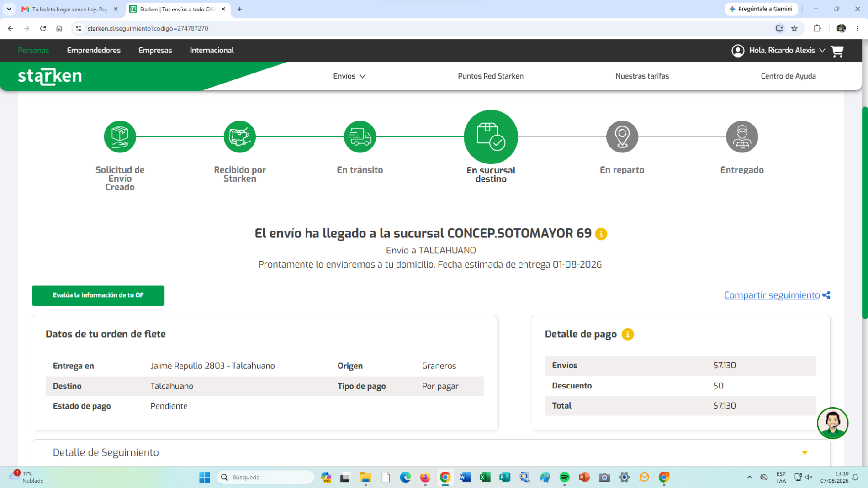
Task: Click the share icon beside Compartir seguimiento
Action: [x=826, y=295]
